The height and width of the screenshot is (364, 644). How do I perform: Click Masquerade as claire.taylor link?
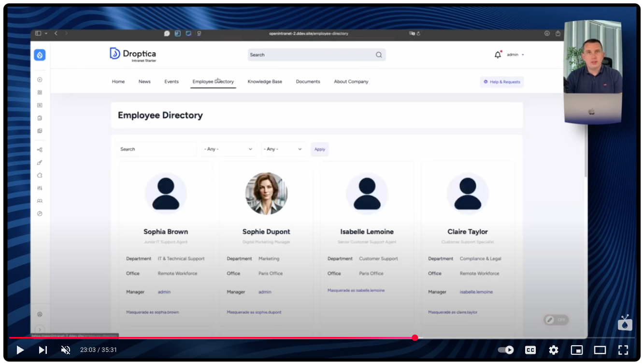pyautogui.click(x=453, y=312)
